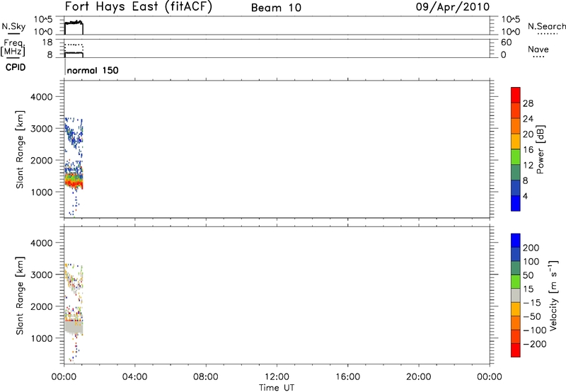
Task: Click the date 09/Apr/2010
Action: [x=453, y=7]
